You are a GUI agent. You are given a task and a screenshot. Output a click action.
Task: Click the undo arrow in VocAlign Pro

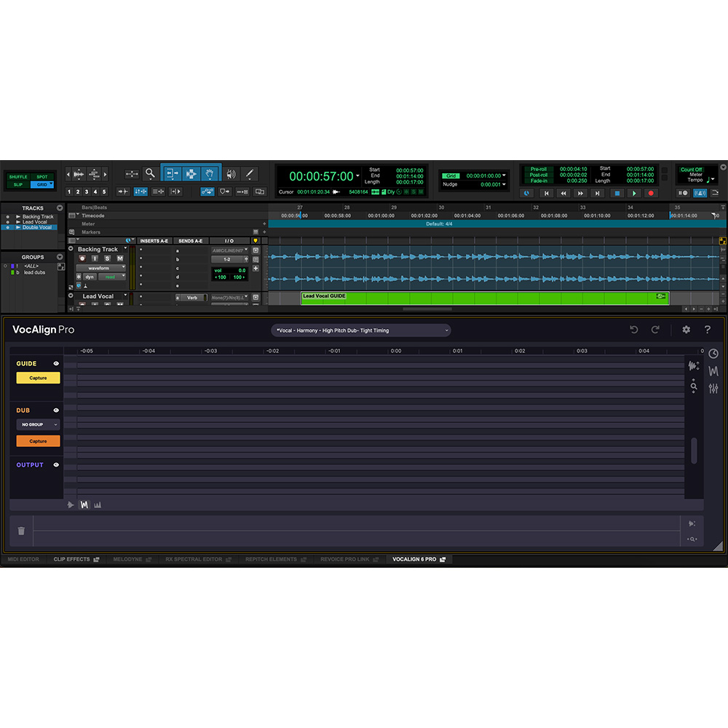[x=634, y=329]
